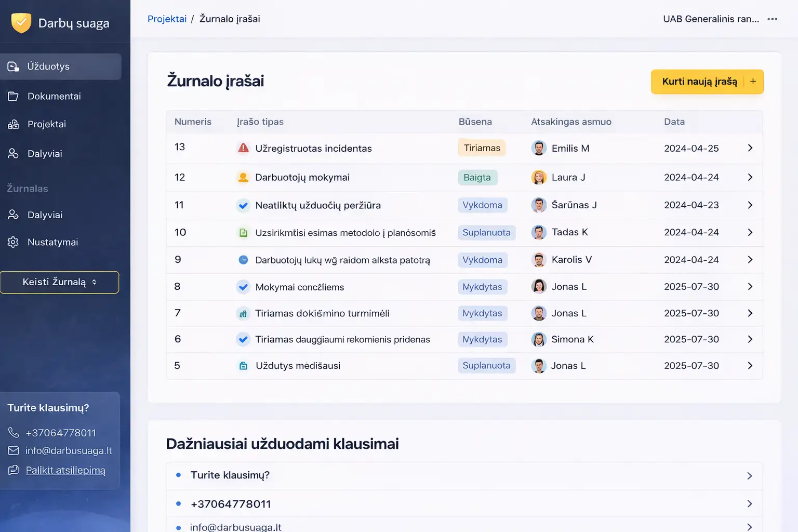
Task: Click the Palikit atsiliepimą link
Action: pos(65,470)
